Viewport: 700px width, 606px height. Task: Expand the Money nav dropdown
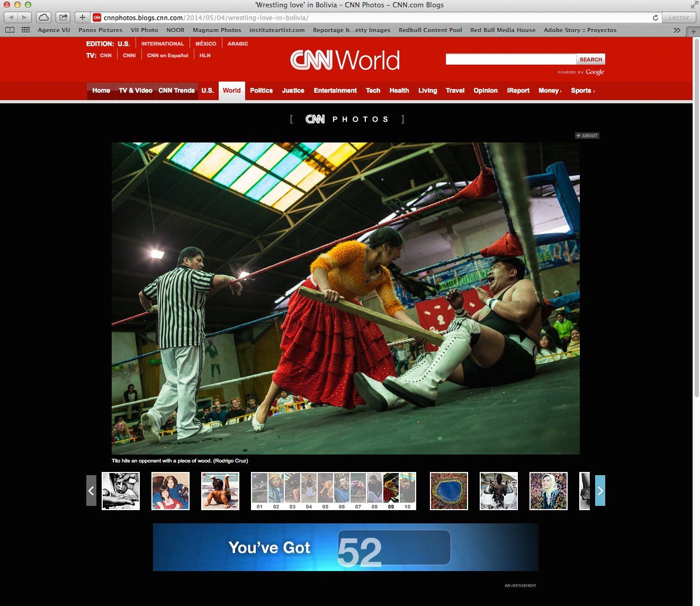(550, 91)
